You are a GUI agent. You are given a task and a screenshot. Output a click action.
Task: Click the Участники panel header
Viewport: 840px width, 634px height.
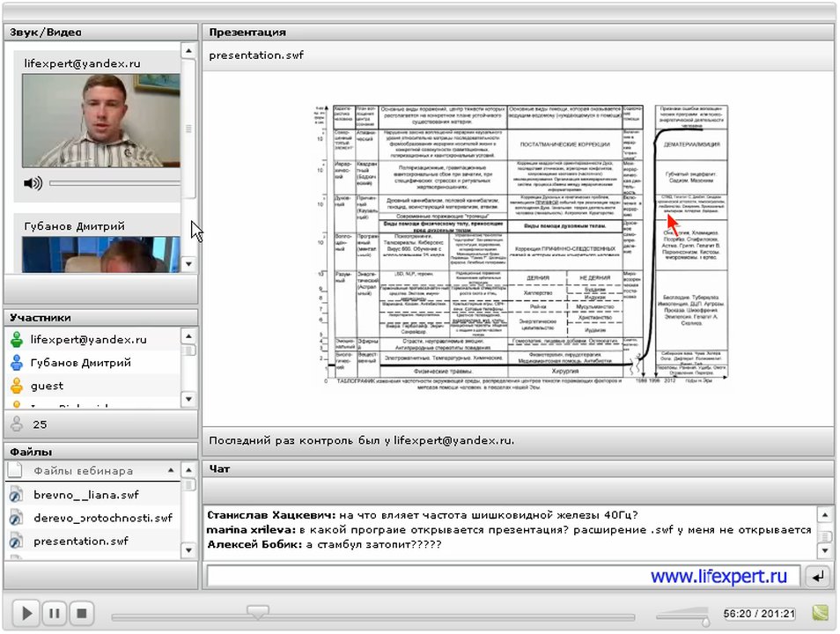100,317
